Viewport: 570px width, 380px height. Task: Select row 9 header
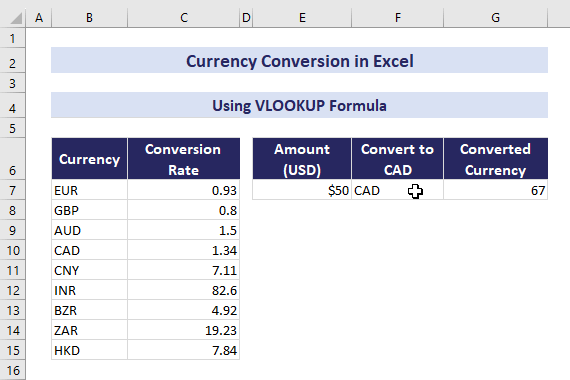[x=13, y=230]
